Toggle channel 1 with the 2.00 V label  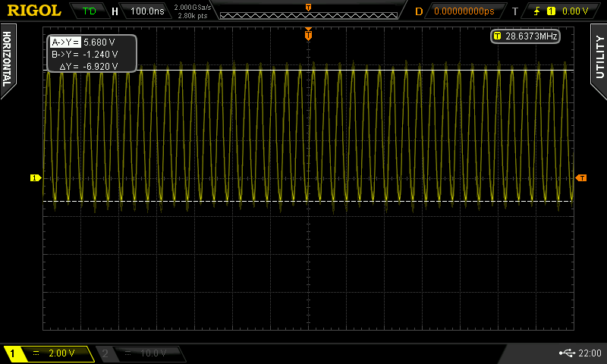point(49,353)
